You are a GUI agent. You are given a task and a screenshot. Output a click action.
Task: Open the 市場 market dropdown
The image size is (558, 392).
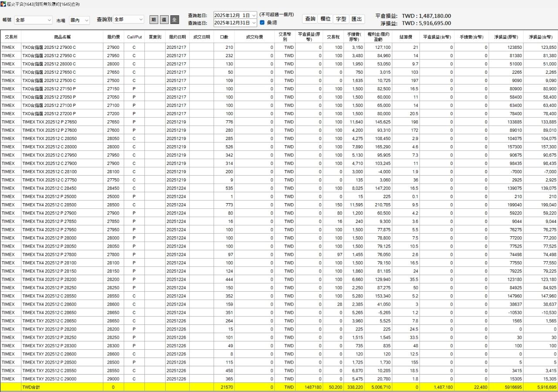[79, 20]
